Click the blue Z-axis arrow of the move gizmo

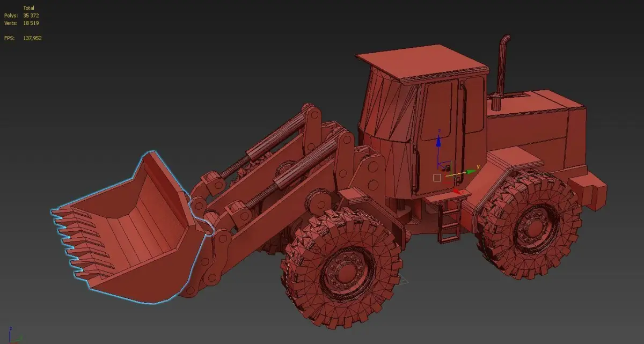pos(438,141)
